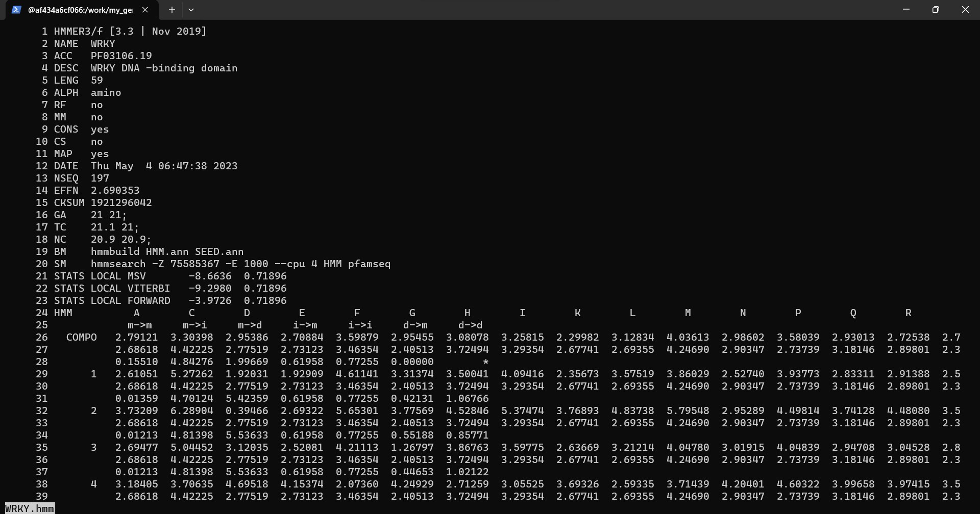This screenshot has width=980, height=514.
Task: Click 'hmmbuild HMM.ann SEED.ann' command text
Action: pyautogui.click(x=167, y=251)
